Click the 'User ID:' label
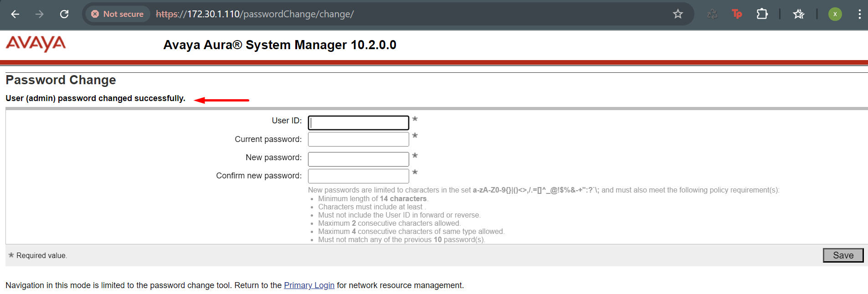 (287, 121)
